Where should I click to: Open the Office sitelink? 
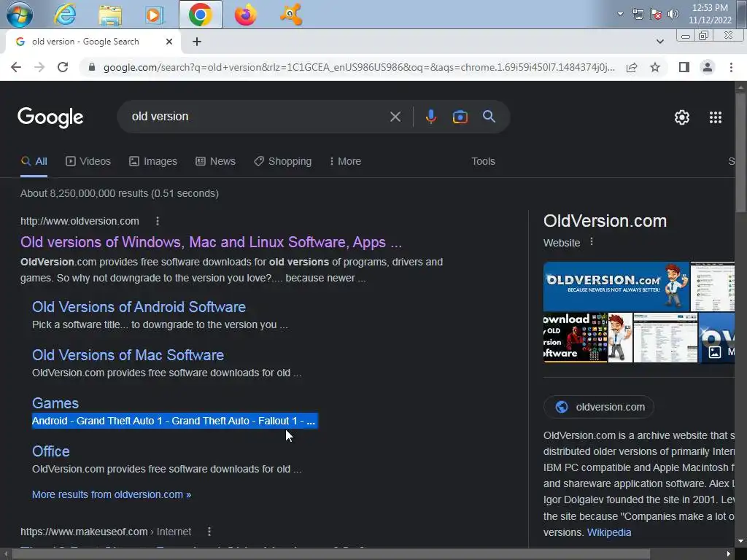pos(50,451)
